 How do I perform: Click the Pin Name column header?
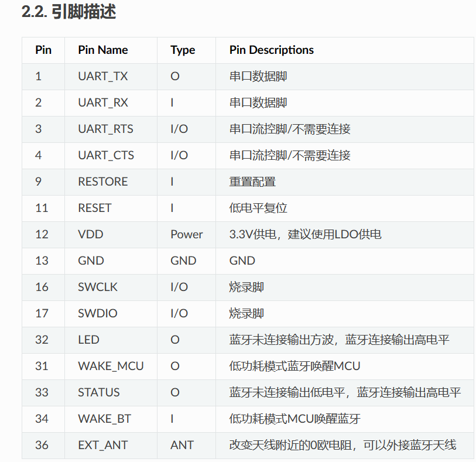pos(102,50)
